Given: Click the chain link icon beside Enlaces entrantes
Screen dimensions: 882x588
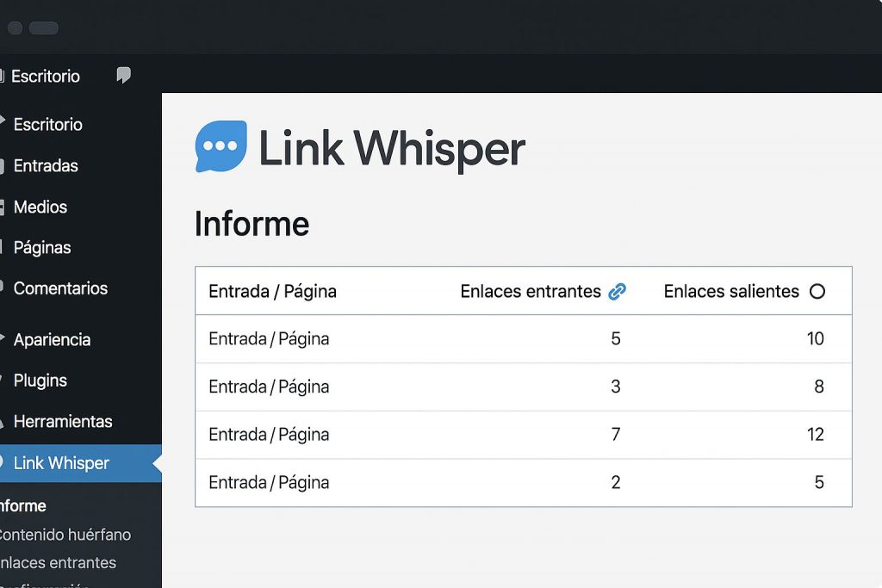Looking at the screenshot, I should pos(617,292).
